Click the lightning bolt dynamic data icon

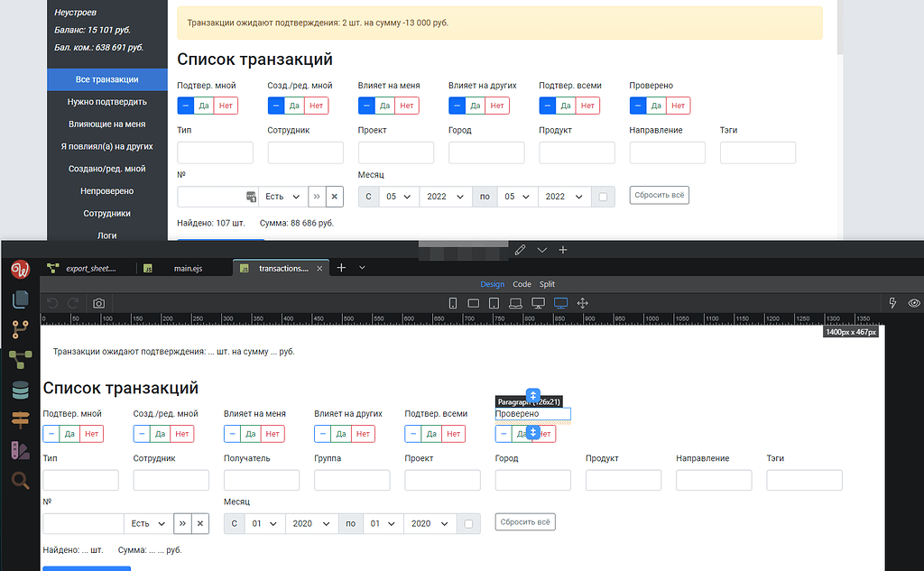click(x=892, y=303)
